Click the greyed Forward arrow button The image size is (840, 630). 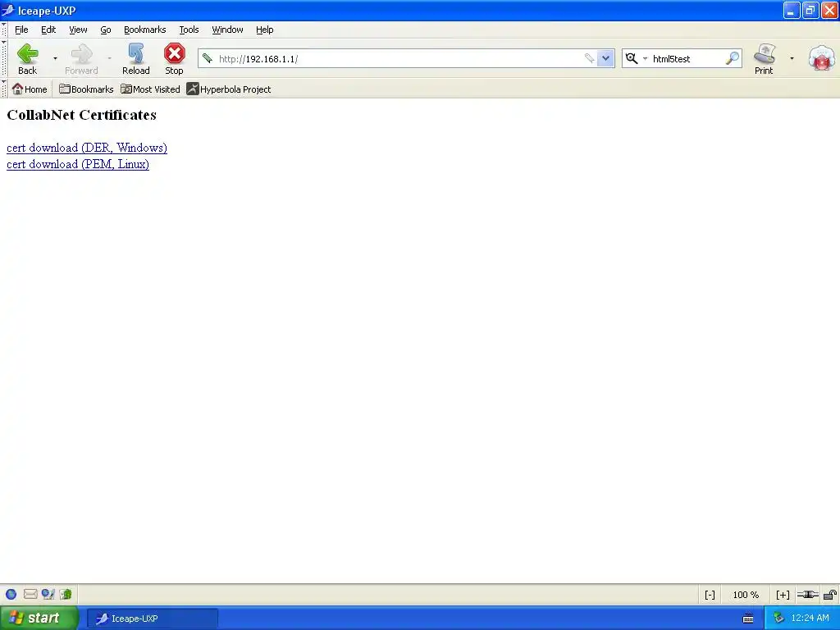(x=81, y=58)
